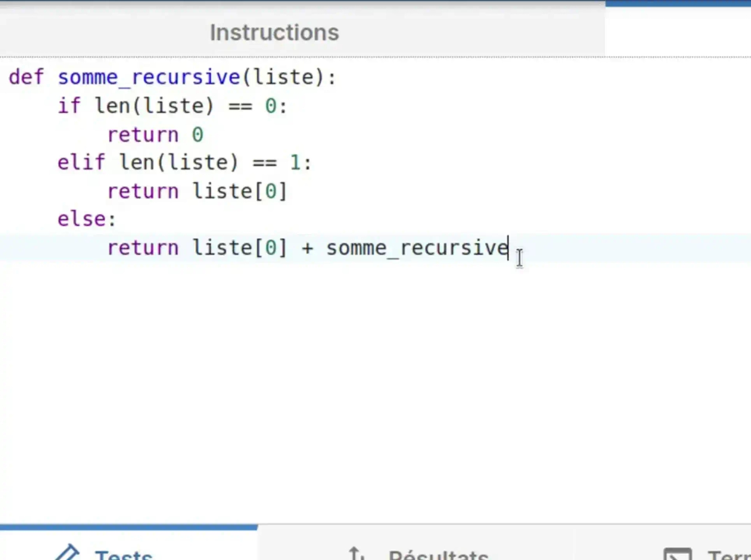Click the if keyword on line two
Viewport: 751px width, 560px height.
pyautogui.click(x=69, y=106)
